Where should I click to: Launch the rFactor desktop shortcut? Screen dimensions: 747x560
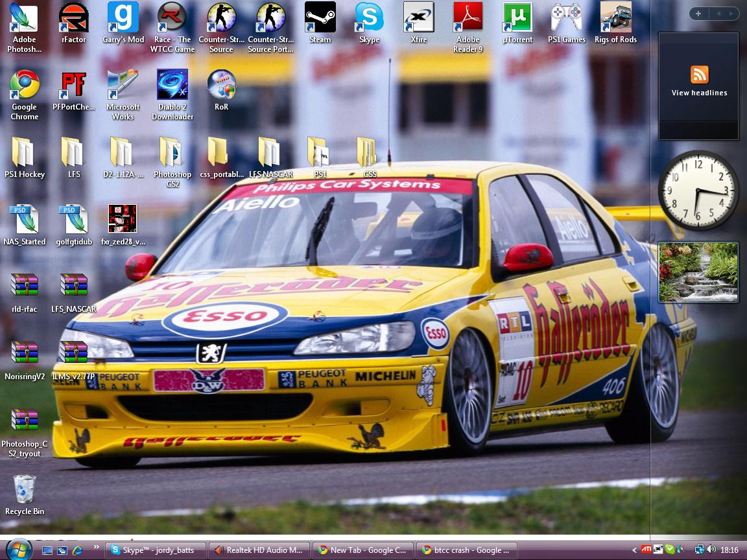(74, 23)
